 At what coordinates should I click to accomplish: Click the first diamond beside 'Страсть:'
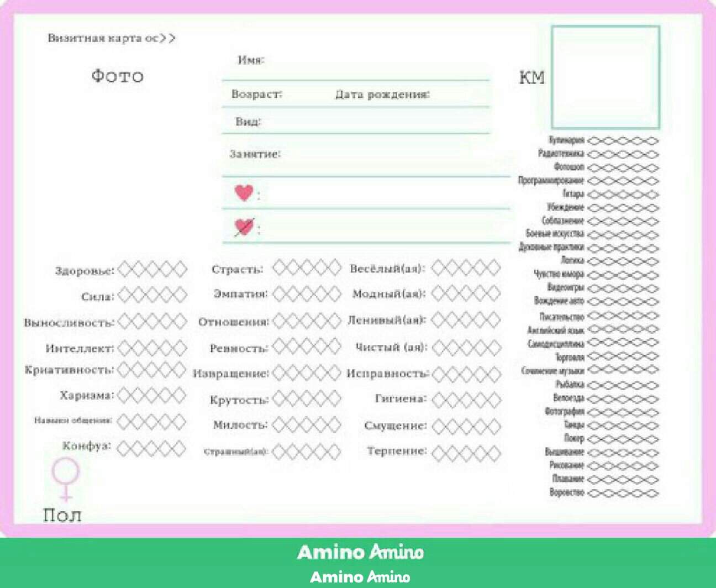pos(280,268)
